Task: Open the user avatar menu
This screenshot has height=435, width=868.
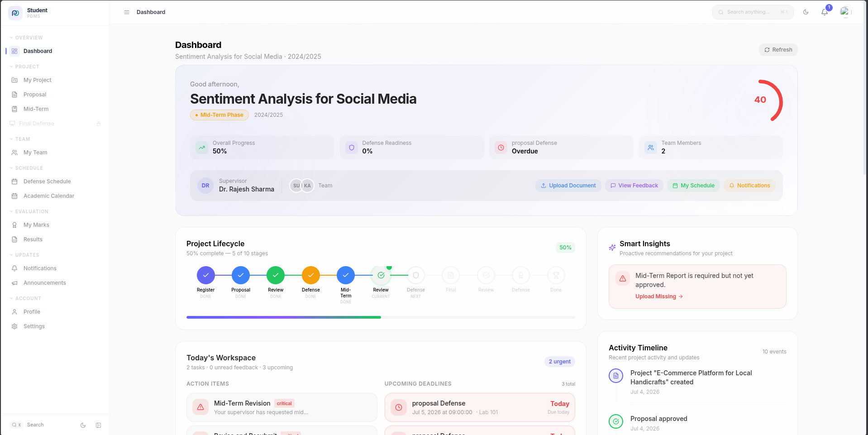Action: point(845,12)
